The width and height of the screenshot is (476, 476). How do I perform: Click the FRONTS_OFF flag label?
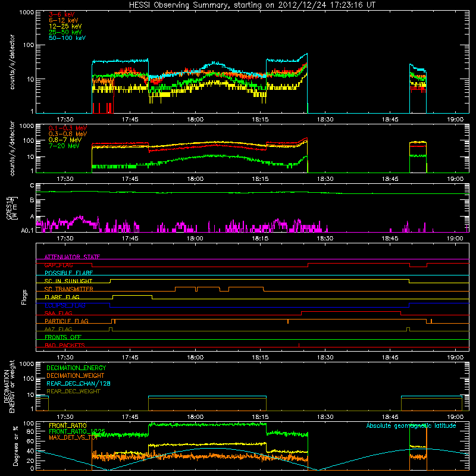[x=63, y=337]
